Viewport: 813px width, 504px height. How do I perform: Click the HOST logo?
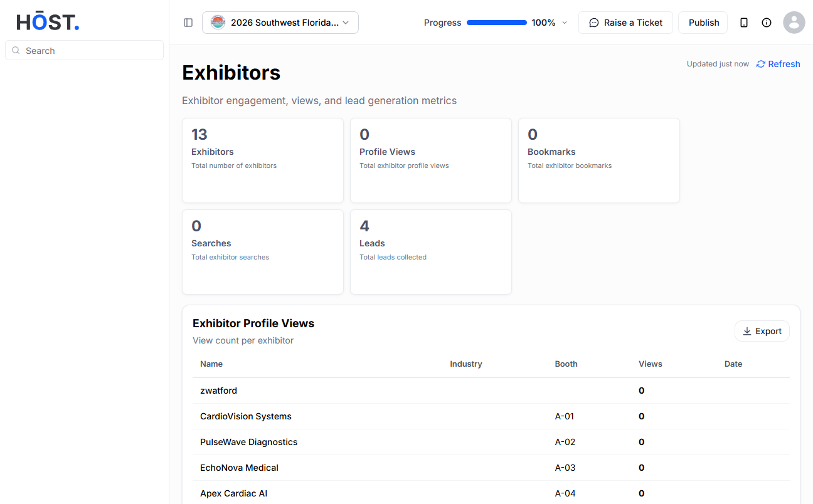click(x=48, y=23)
